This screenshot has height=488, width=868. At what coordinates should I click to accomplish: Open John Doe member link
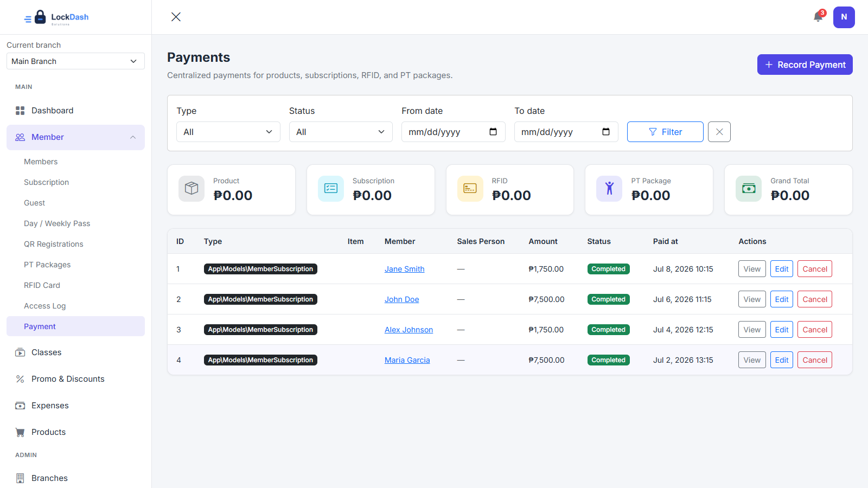(402, 299)
